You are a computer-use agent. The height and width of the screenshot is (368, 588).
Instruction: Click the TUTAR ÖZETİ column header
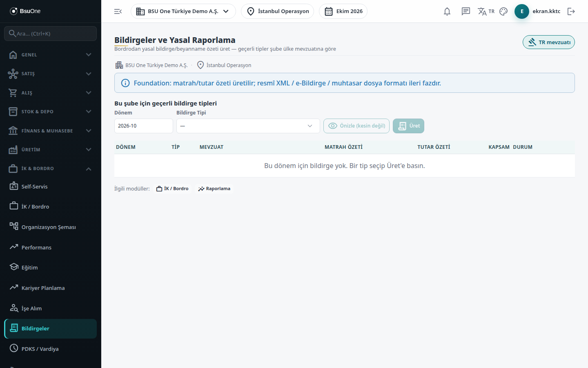pyautogui.click(x=434, y=147)
